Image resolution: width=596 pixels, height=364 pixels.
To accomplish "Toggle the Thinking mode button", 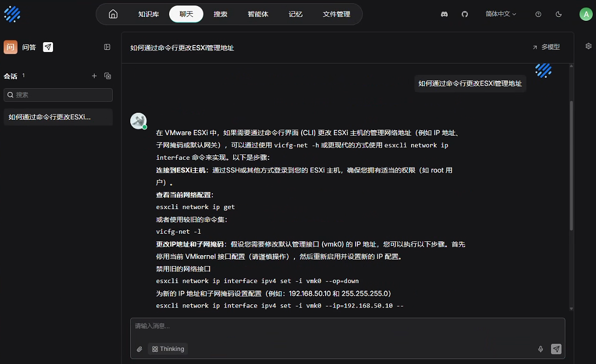I will pos(168,349).
